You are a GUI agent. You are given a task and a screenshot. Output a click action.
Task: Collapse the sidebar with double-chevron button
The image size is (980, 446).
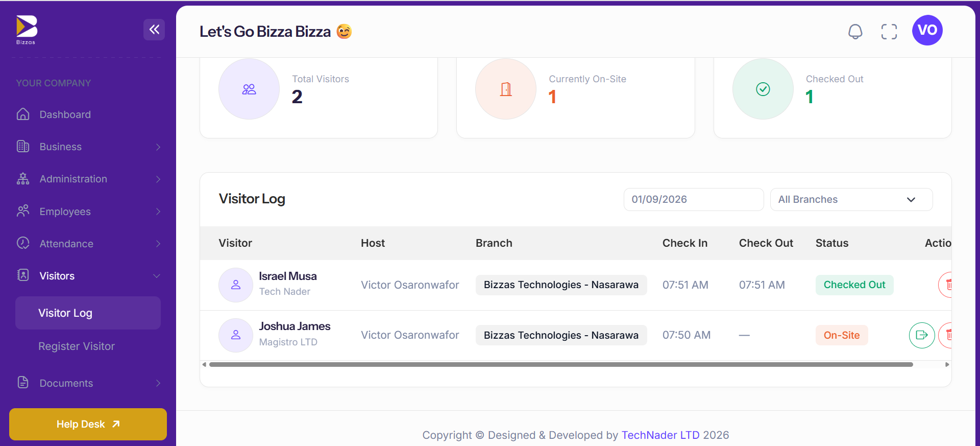click(154, 30)
